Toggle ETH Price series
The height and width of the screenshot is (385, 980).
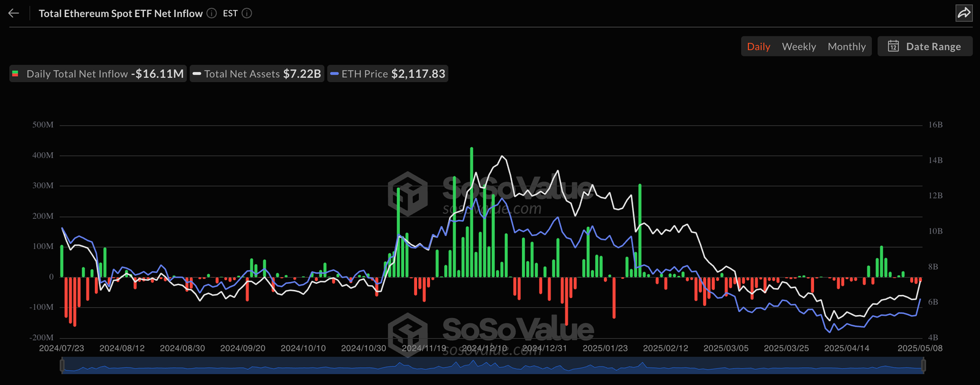pos(388,74)
